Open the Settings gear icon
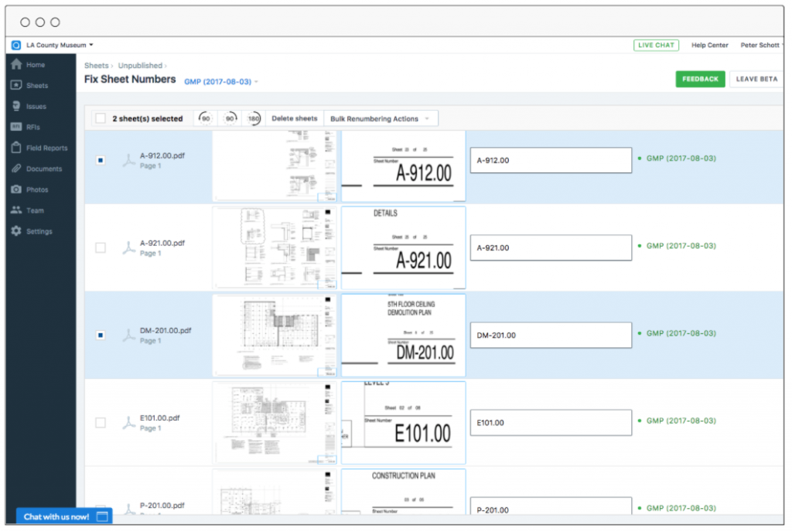This screenshot has height=532, width=792. pyautogui.click(x=16, y=230)
